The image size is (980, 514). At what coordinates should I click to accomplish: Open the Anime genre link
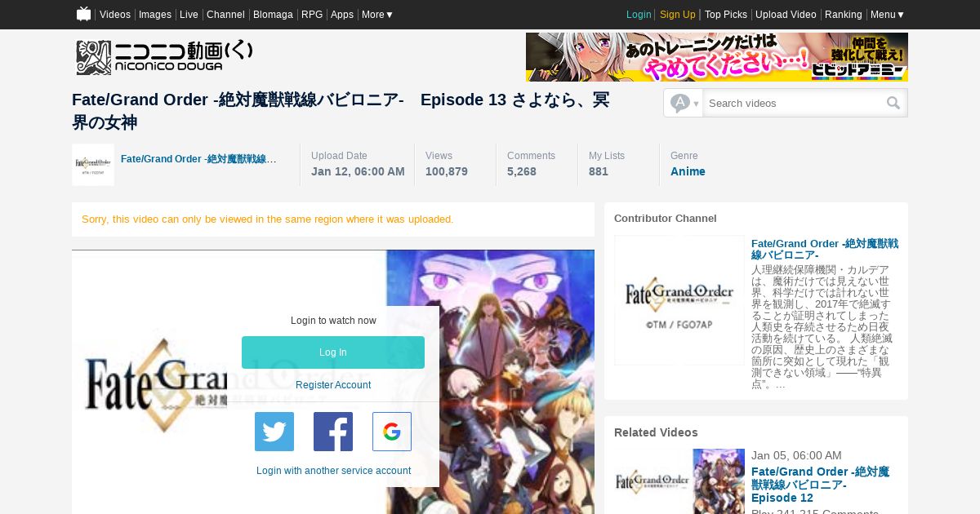(x=688, y=171)
